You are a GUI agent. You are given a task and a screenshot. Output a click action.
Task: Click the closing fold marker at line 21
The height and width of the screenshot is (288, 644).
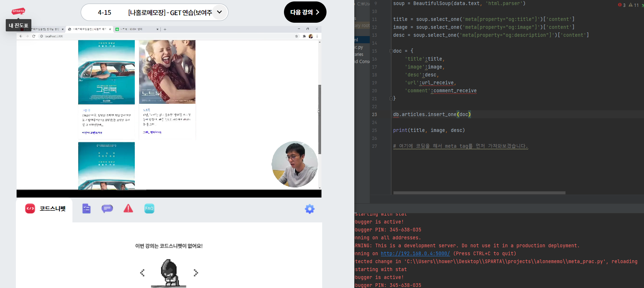391,98
